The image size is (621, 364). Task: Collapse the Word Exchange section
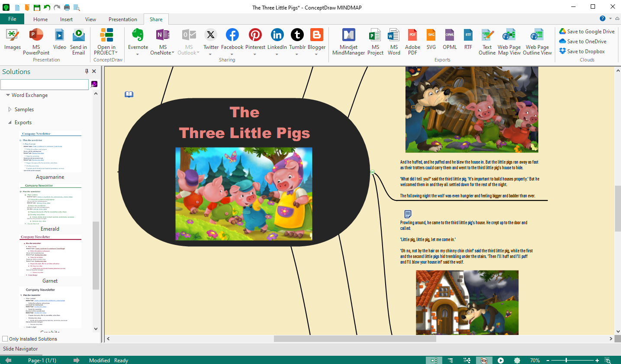click(8, 95)
